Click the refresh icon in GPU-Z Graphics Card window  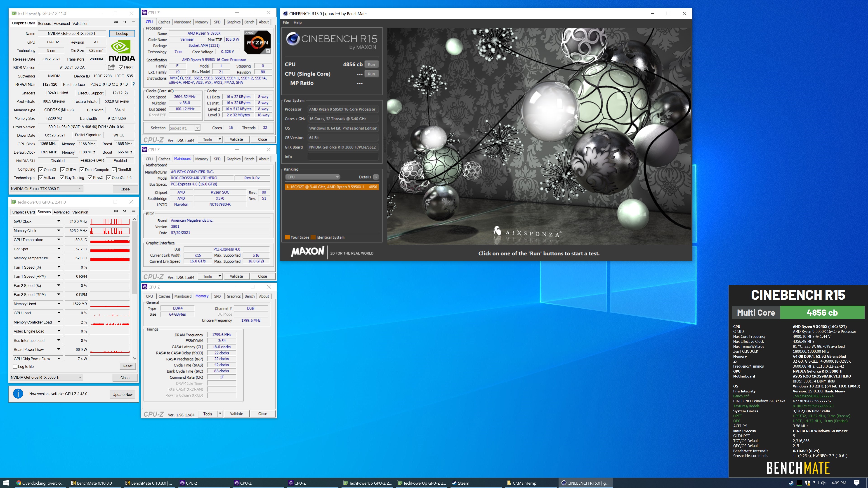125,22
